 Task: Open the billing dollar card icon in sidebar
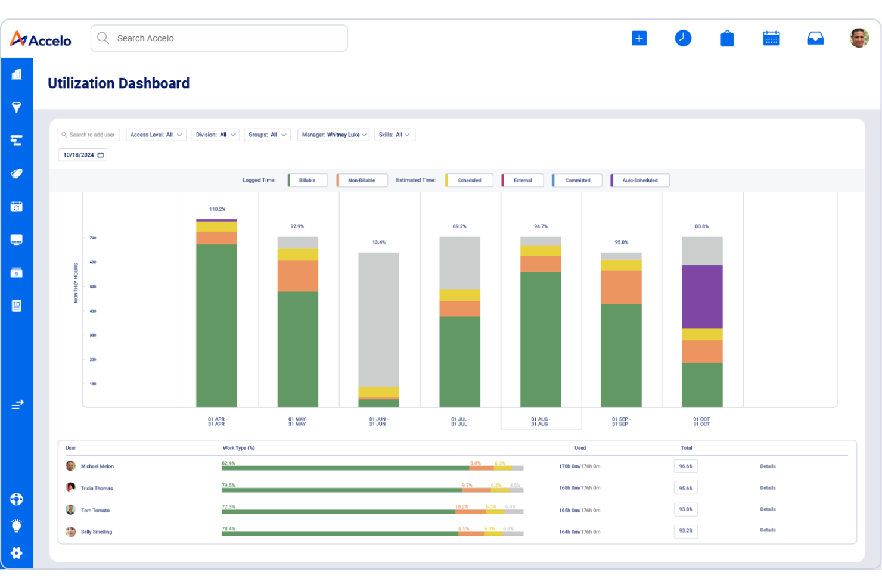[17, 273]
